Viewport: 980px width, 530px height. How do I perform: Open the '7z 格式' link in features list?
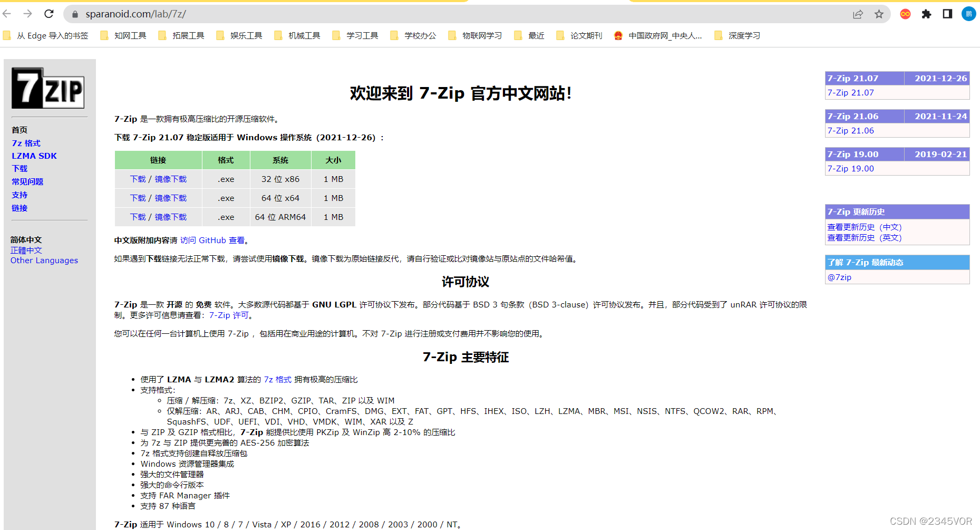pyautogui.click(x=278, y=379)
